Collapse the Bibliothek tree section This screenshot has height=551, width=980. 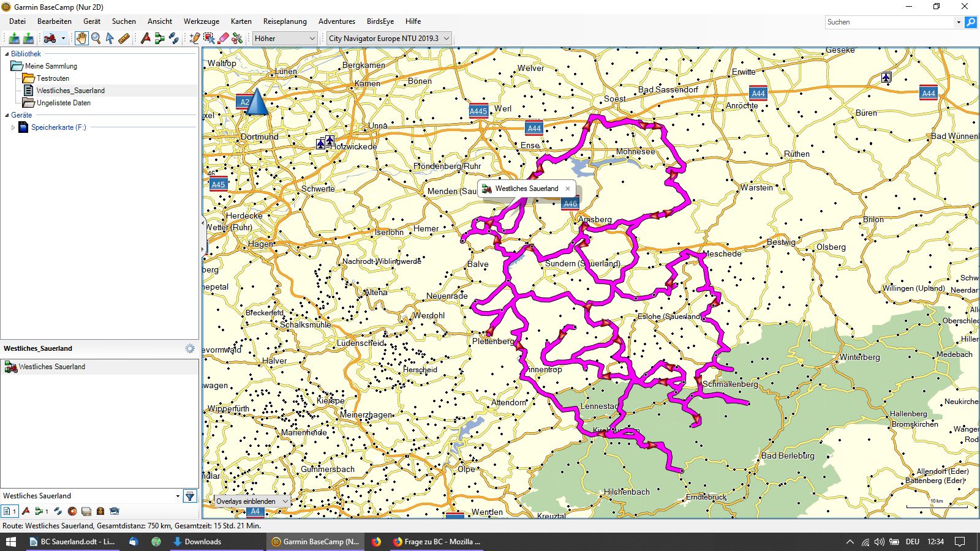point(6,54)
